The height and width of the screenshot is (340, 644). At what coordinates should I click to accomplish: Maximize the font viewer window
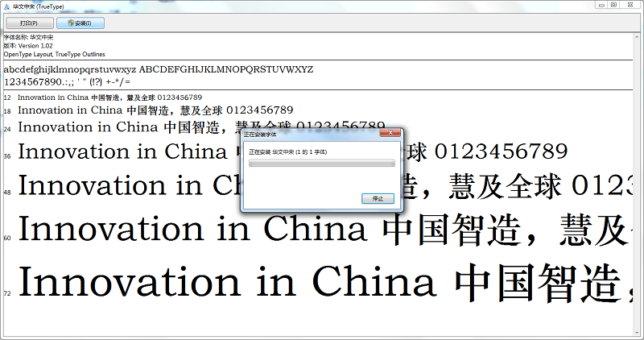click(613, 5)
